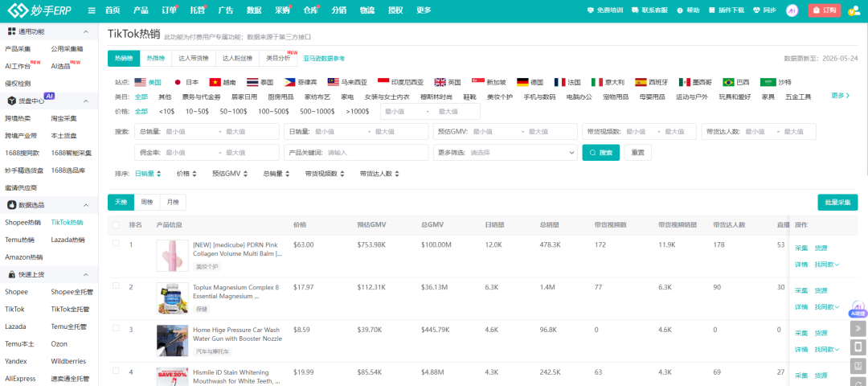This screenshot has width=868, height=386.
Task: Collapse the 快速上货 sidebar section
Action: (86, 275)
